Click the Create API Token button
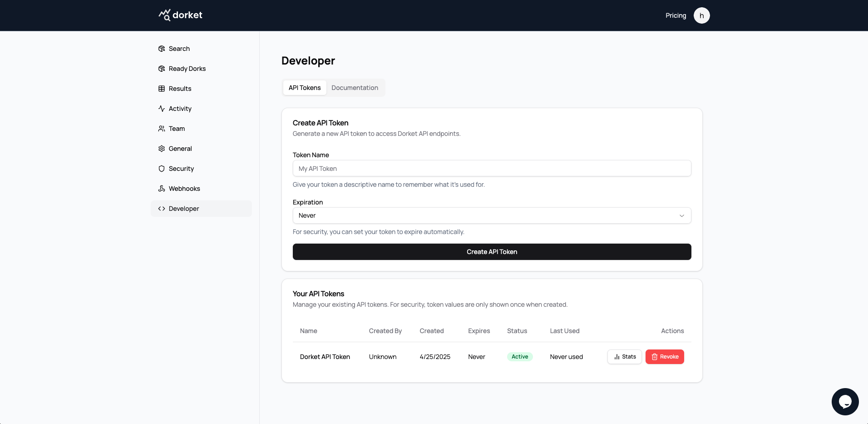868x424 pixels. click(x=492, y=252)
